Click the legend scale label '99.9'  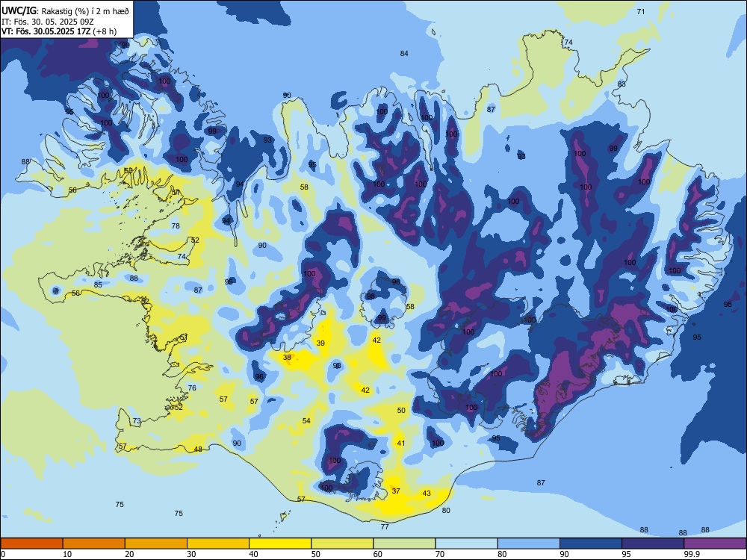pyautogui.click(x=692, y=554)
